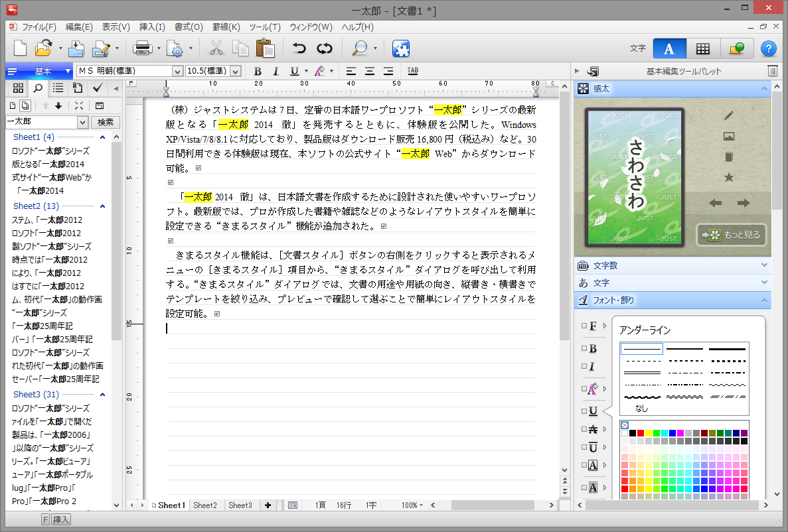Pick a red swatch from the underline color palette
788x532 pixels.
[641, 432]
